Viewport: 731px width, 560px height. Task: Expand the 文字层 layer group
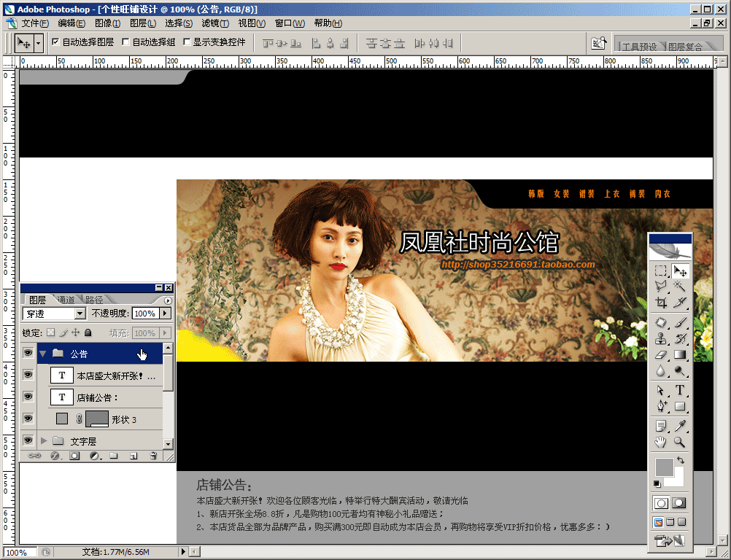pyautogui.click(x=44, y=440)
